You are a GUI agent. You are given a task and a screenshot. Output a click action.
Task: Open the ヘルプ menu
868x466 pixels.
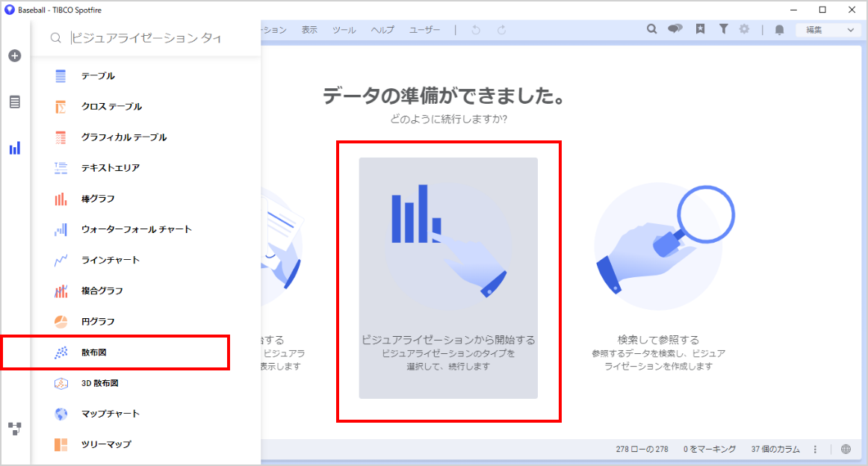coord(382,30)
